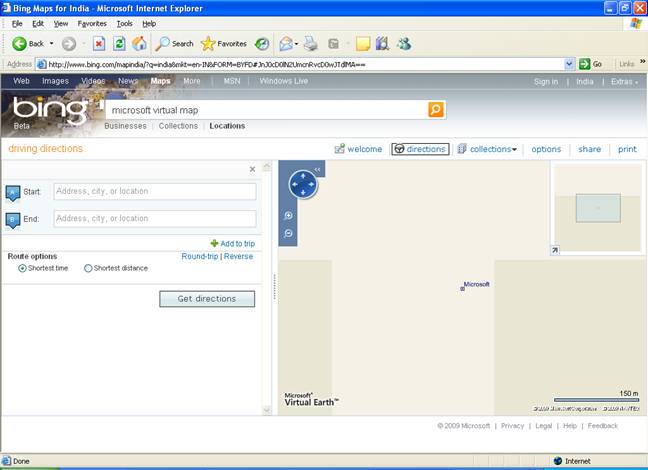Open the File menu

point(17,24)
